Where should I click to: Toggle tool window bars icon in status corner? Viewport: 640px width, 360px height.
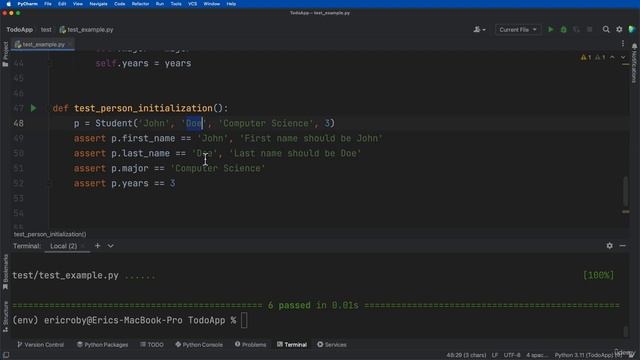click(6, 355)
